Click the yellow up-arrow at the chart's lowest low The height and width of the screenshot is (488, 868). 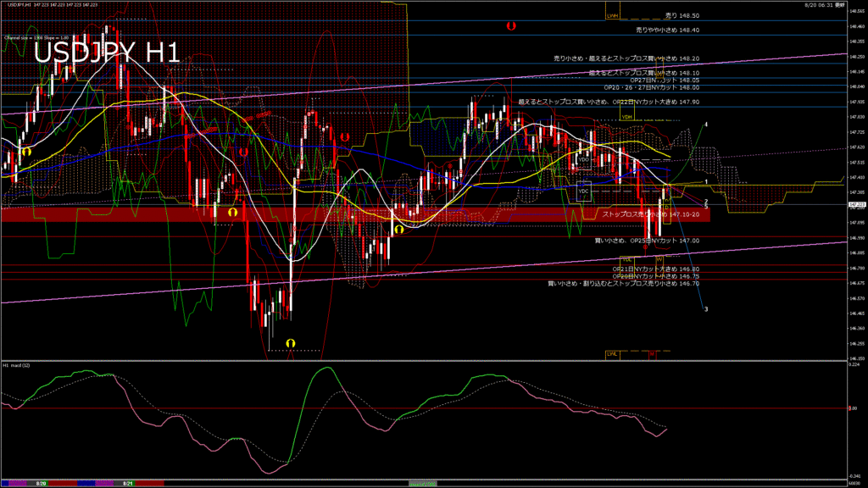(290, 342)
